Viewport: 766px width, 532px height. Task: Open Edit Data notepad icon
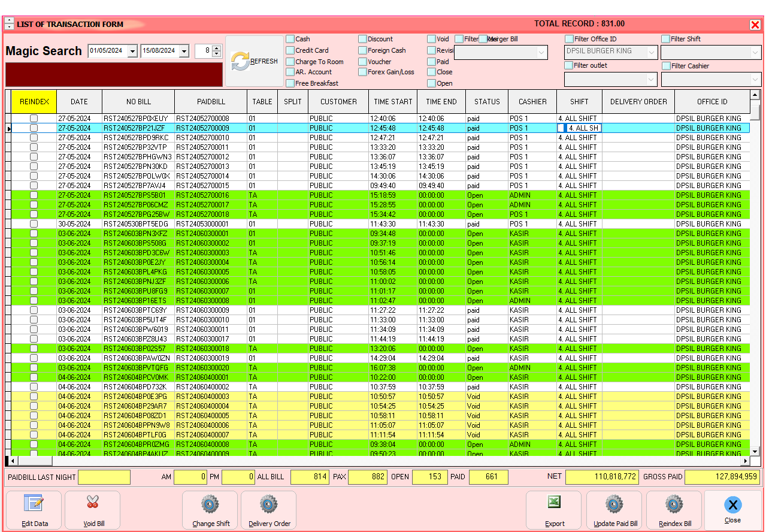[x=34, y=504]
